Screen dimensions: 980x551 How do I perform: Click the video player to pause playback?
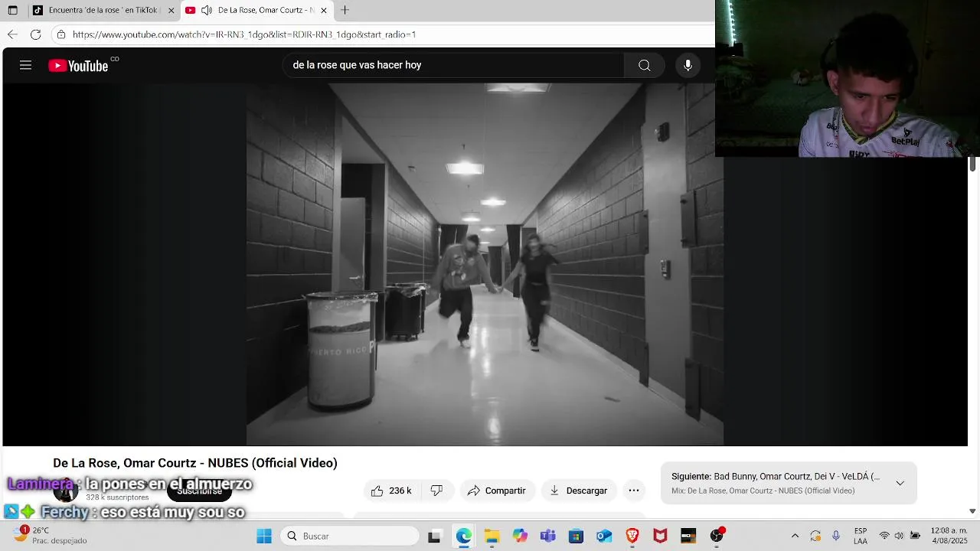coord(485,264)
